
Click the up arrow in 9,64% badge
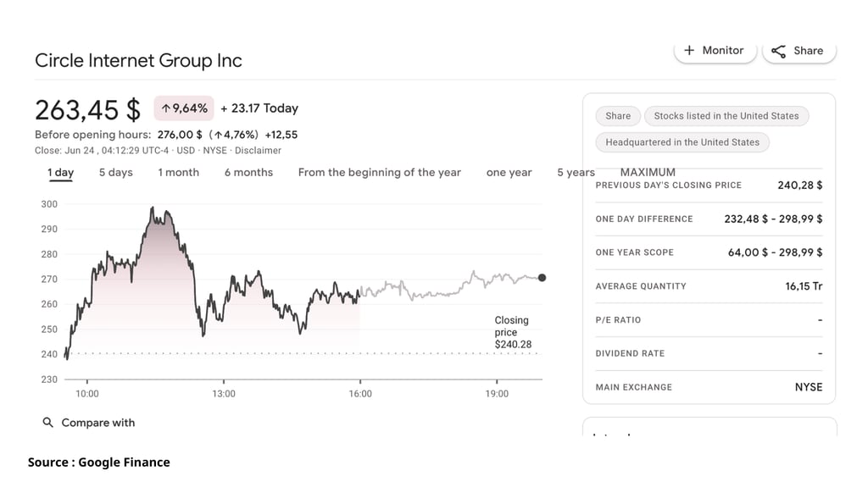165,108
